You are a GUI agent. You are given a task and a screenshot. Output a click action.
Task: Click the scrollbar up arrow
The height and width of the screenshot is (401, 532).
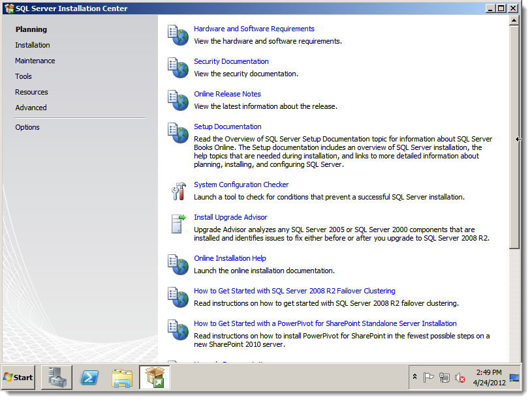coord(514,20)
